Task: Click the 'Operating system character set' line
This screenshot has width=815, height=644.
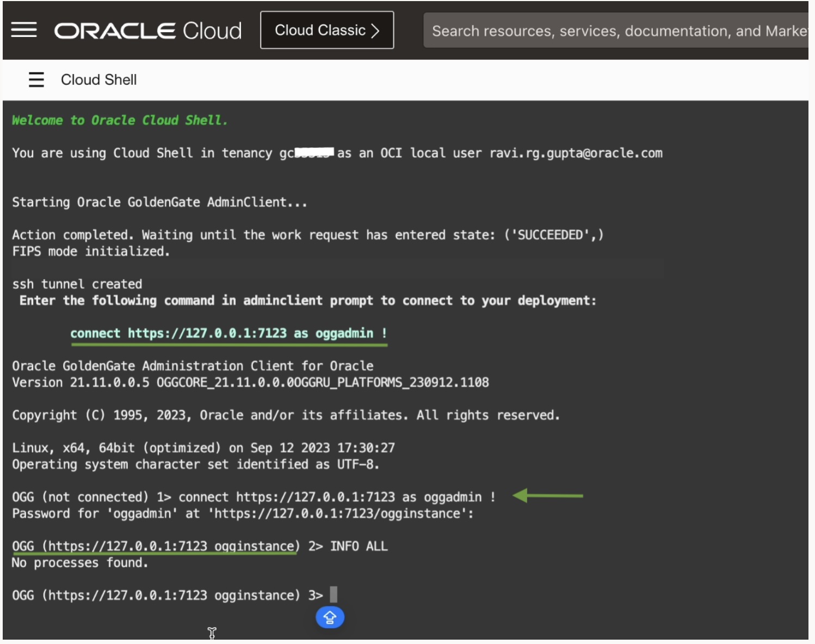Action: coord(195,465)
